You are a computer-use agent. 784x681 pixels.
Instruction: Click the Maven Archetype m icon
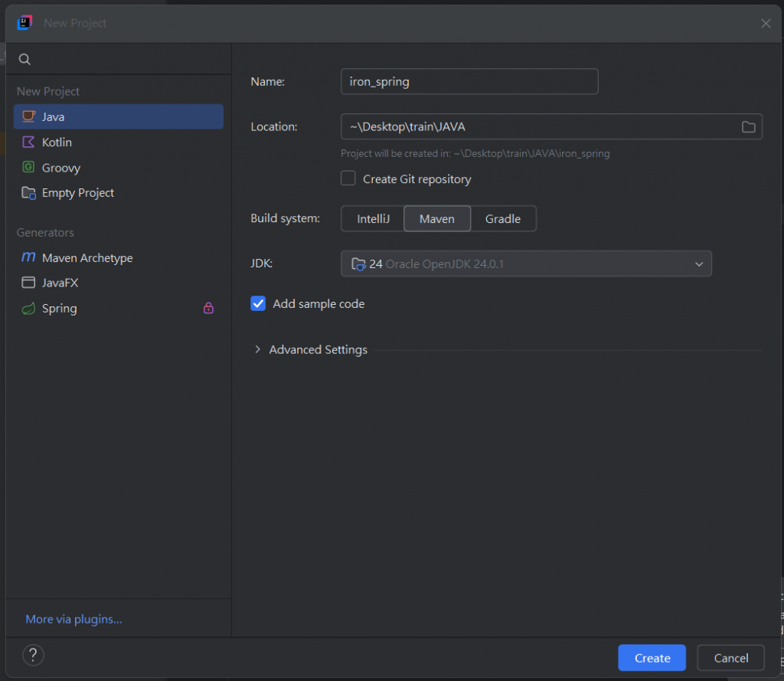click(28, 257)
